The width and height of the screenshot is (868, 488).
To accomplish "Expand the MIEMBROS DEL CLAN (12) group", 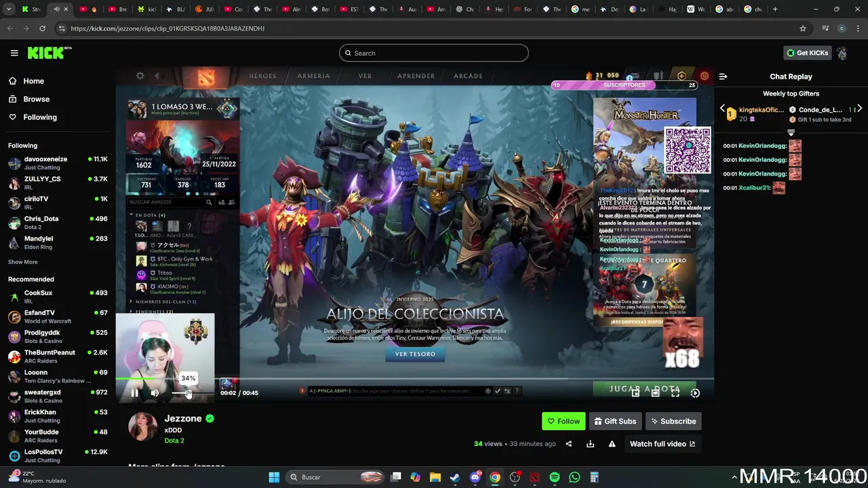I will (x=163, y=302).
